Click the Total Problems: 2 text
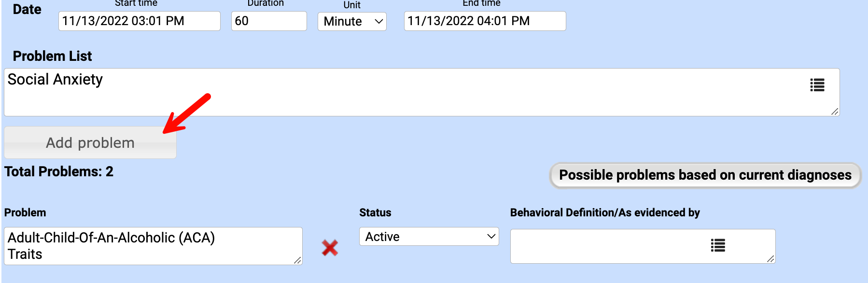The height and width of the screenshot is (283, 868). pyautogui.click(x=59, y=171)
